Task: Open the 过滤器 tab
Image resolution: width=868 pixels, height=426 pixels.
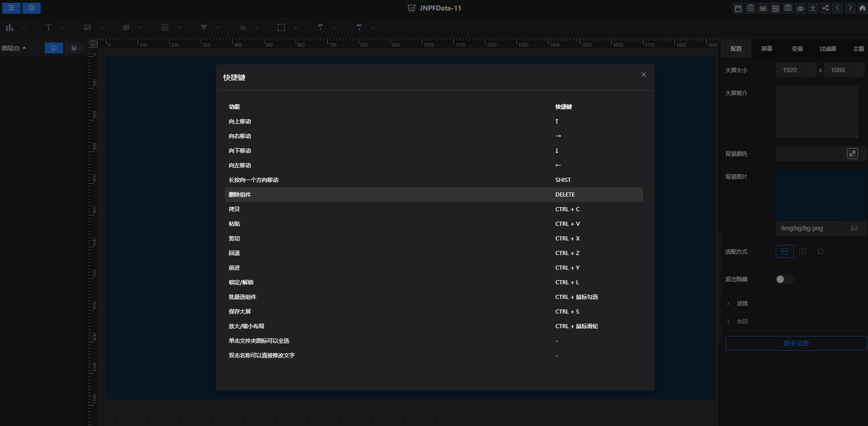Action: pos(827,49)
